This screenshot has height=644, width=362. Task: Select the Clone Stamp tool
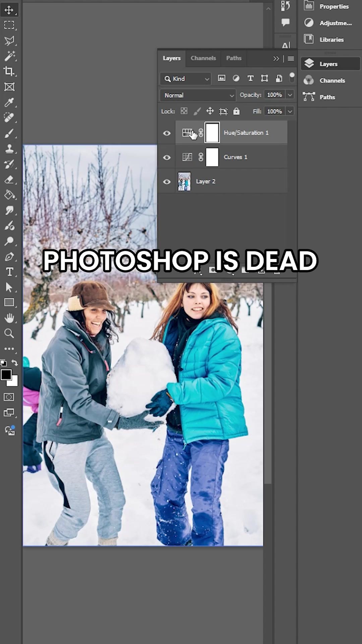(9, 149)
